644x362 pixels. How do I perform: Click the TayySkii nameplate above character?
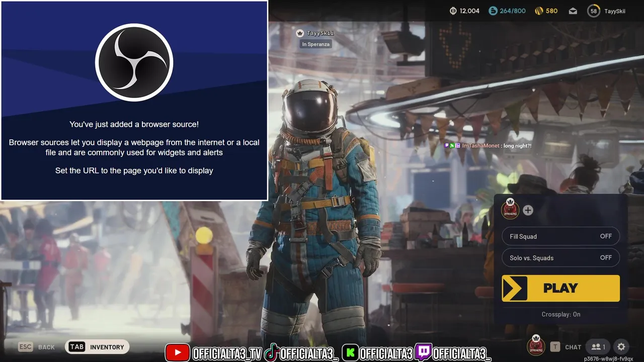point(315,33)
